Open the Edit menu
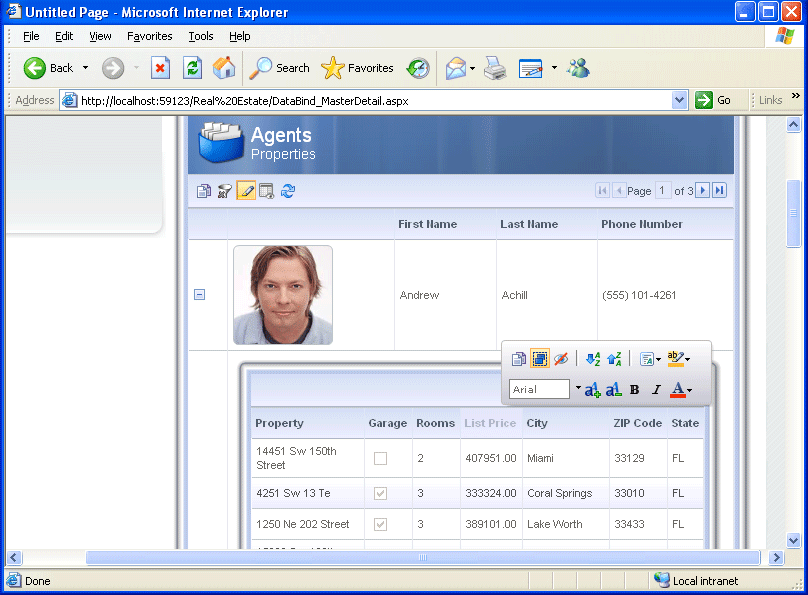Viewport: 808px width, 595px height. [x=64, y=36]
